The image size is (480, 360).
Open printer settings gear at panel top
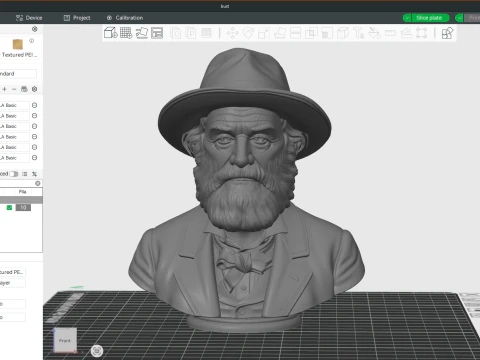click(x=35, y=29)
